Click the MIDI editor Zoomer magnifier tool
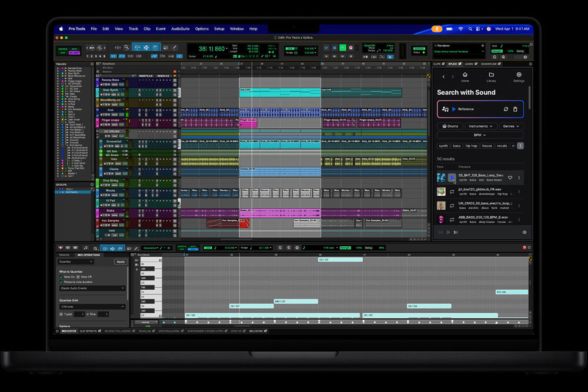 pyautogui.click(x=96, y=248)
